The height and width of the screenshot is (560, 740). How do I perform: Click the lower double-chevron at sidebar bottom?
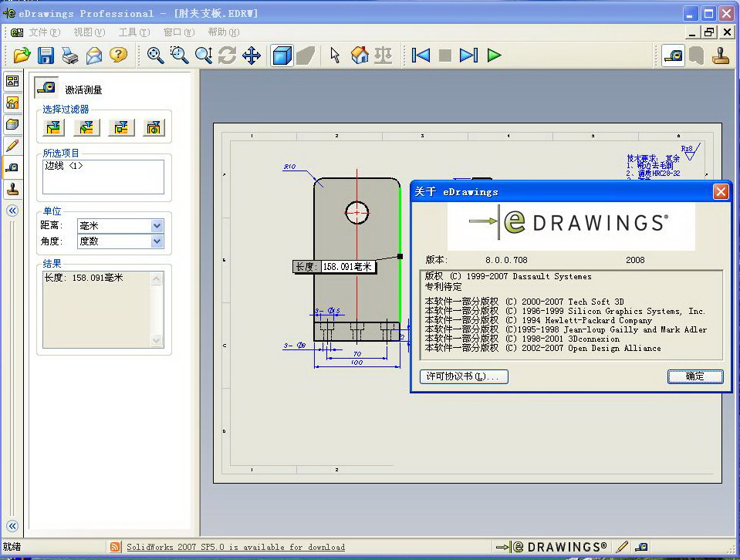[x=13, y=525]
